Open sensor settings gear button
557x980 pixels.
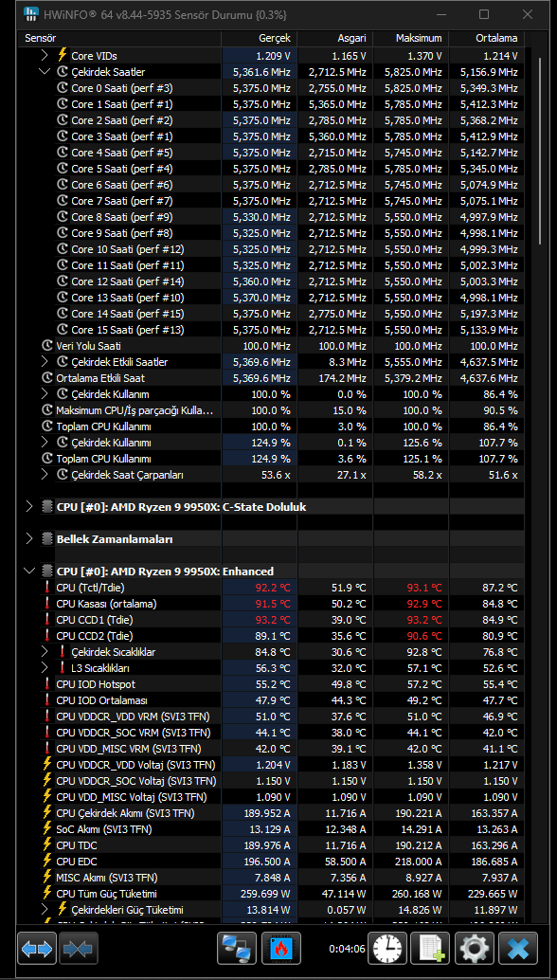point(475,950)
